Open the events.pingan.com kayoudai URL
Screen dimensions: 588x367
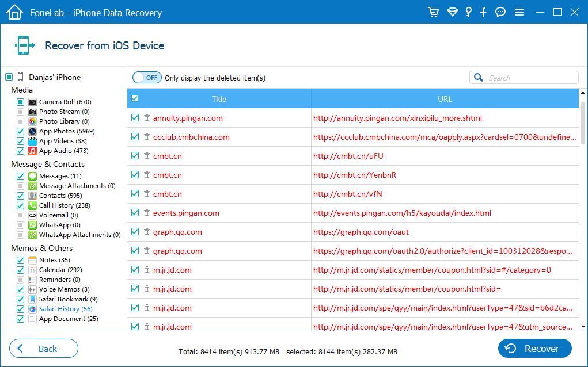pyautogui.click(x=402, y=213)
